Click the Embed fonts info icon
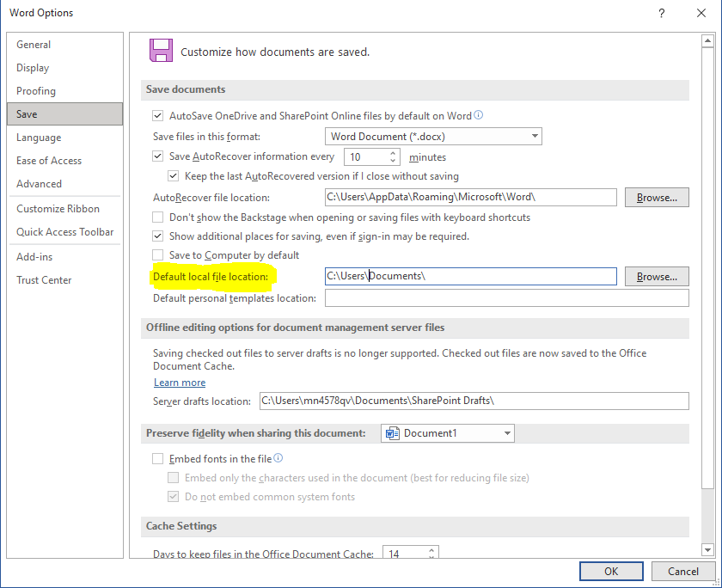The width and height of the screenshot is (722, 588). click(x=278, y=459)
